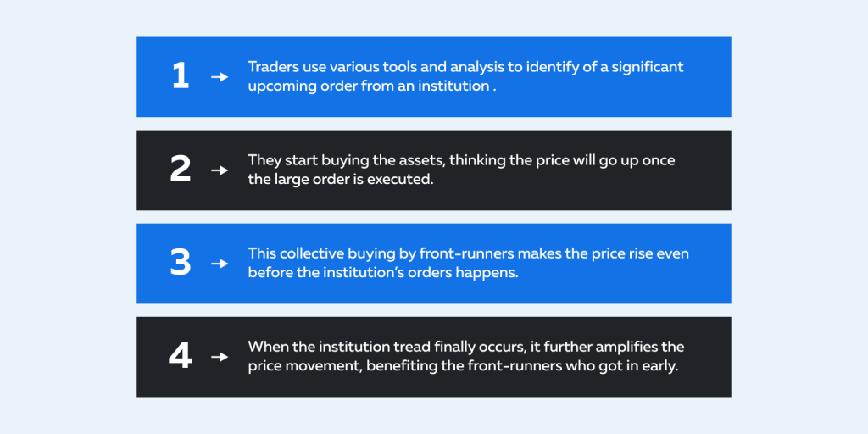This screenshot has height=434, width=868.
Task: Click the large number 1
Action: [181, 77]
